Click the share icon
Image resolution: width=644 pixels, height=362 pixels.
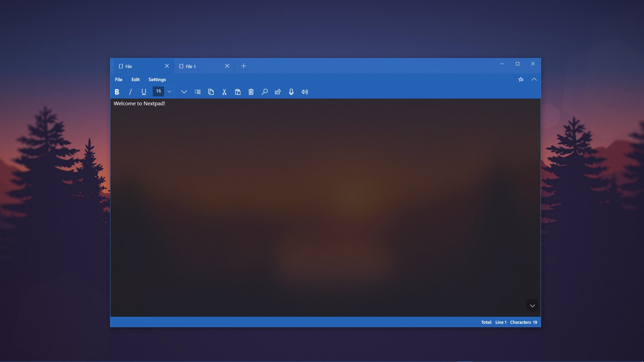click(278, 92)
